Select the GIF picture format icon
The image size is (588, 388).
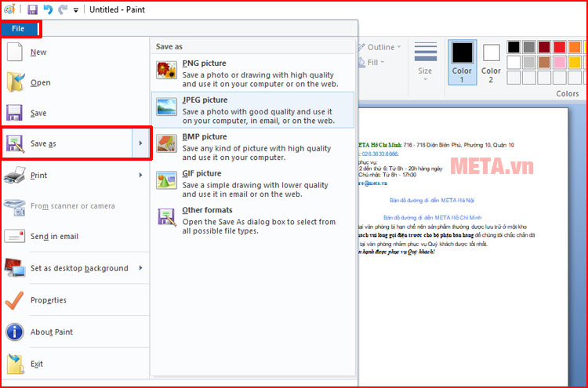166,179
